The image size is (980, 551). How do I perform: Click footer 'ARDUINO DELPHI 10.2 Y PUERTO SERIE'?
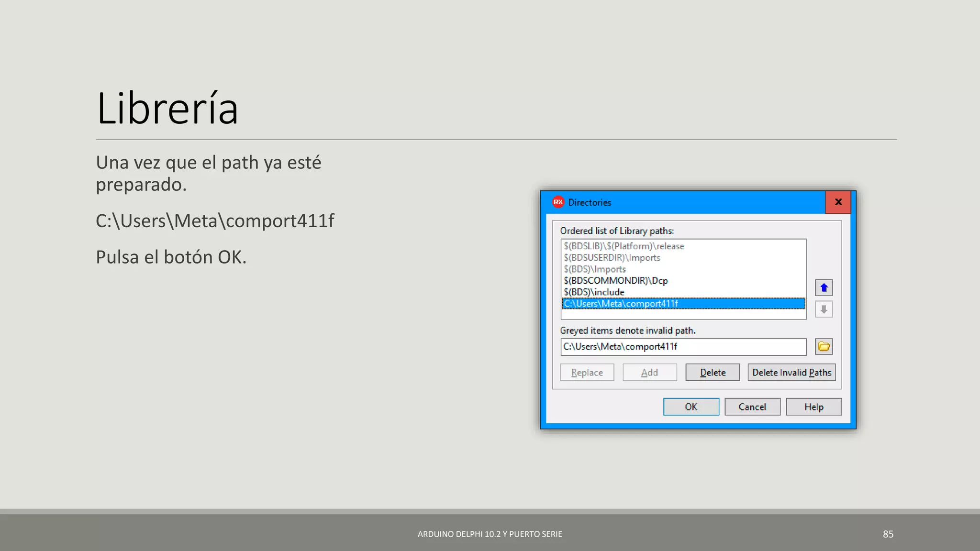490,534
